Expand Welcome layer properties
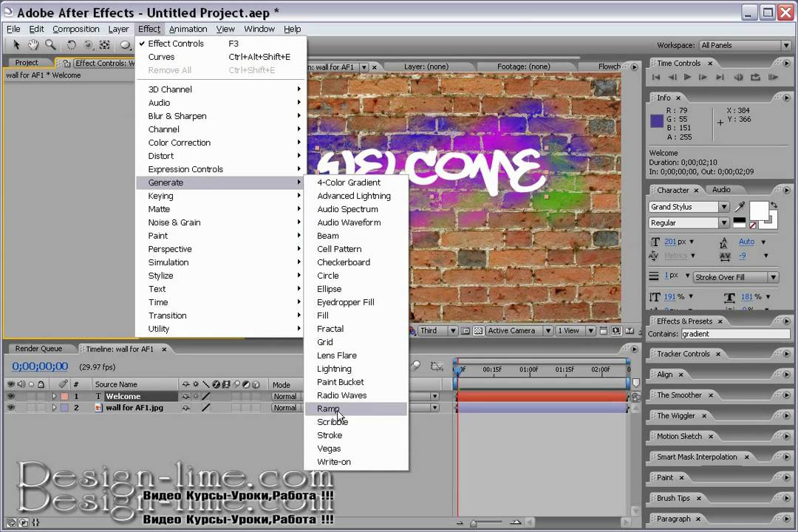798x532 pixels. pos(54,396)
